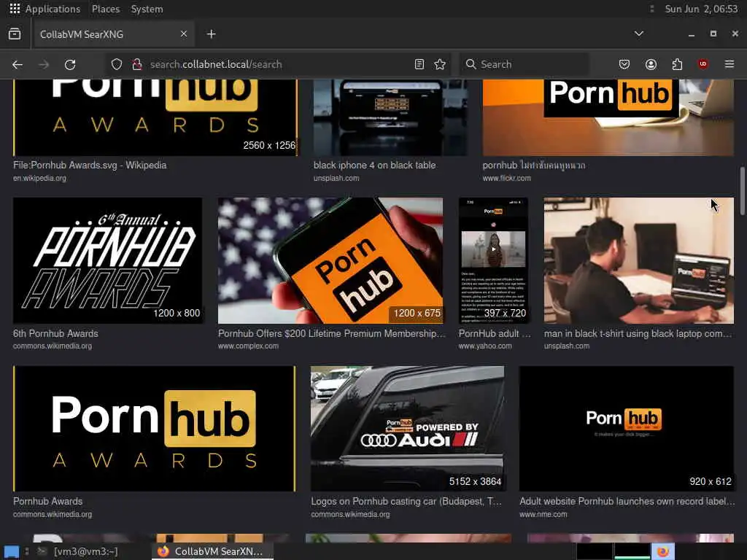
Task: Open the System menu
Action: [x=147, y=9]
